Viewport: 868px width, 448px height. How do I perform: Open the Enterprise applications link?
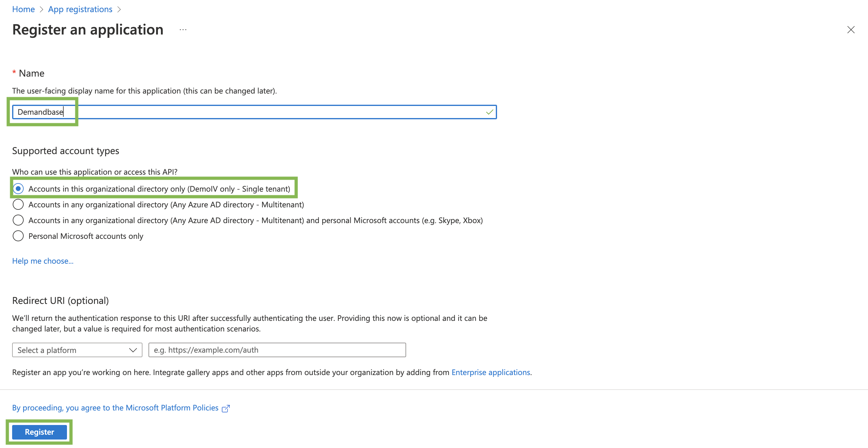[x=491, y=372]
